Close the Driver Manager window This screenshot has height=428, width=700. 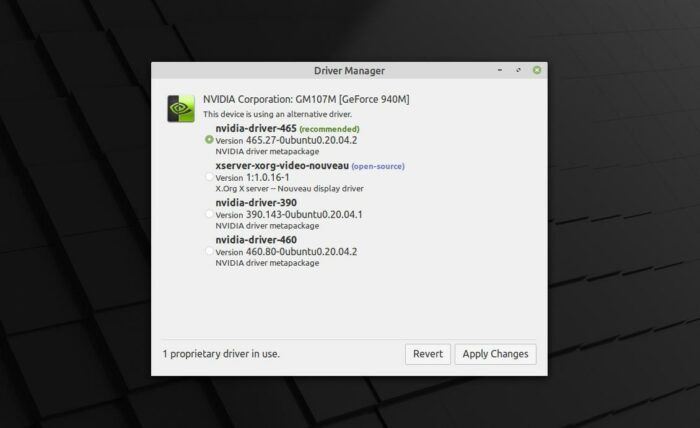click(x=537, y=70)
